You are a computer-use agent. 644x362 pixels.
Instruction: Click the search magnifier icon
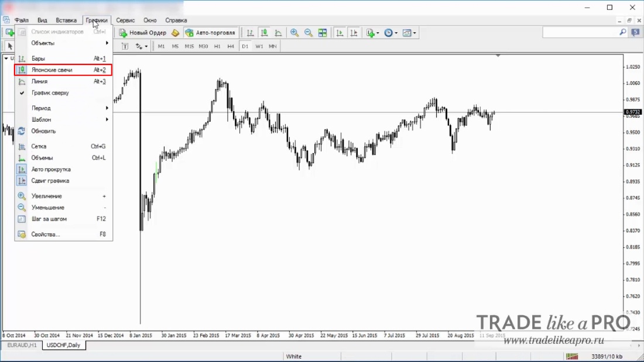tap(623, 32)
